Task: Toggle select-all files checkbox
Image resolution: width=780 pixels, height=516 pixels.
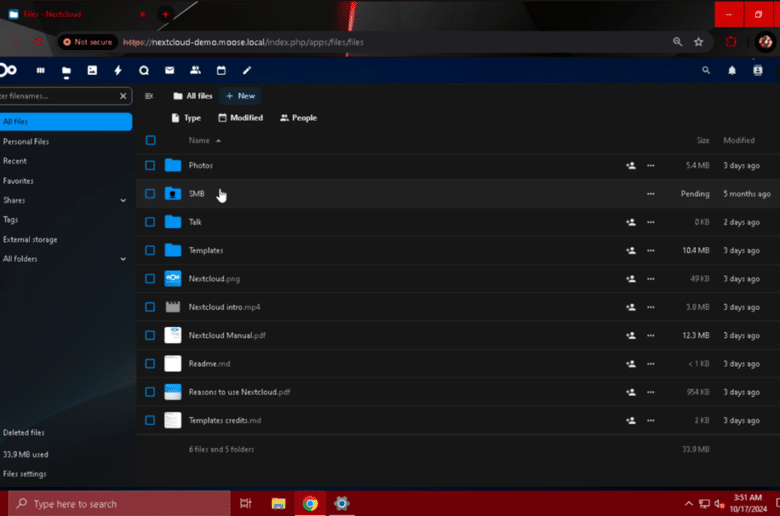Action: [150, 140]
